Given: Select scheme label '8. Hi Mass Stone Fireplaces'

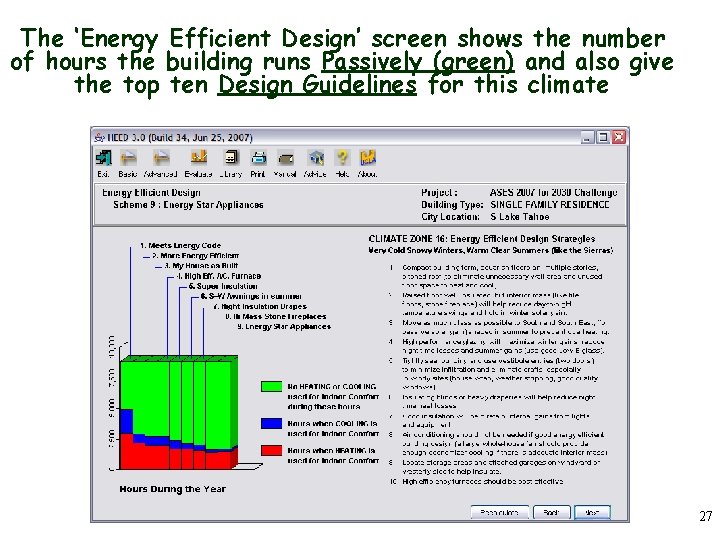Looking at the screenshot, I should point(276,316).
